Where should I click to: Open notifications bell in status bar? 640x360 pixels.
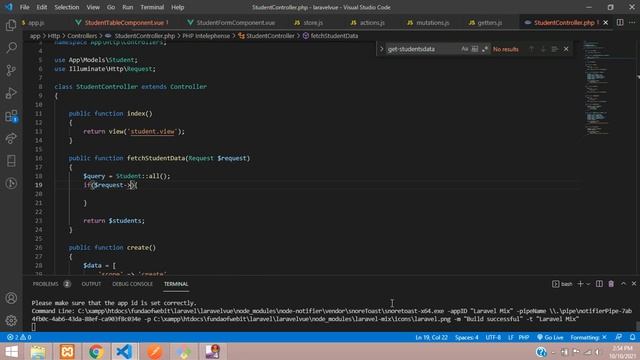click(632, 338)
